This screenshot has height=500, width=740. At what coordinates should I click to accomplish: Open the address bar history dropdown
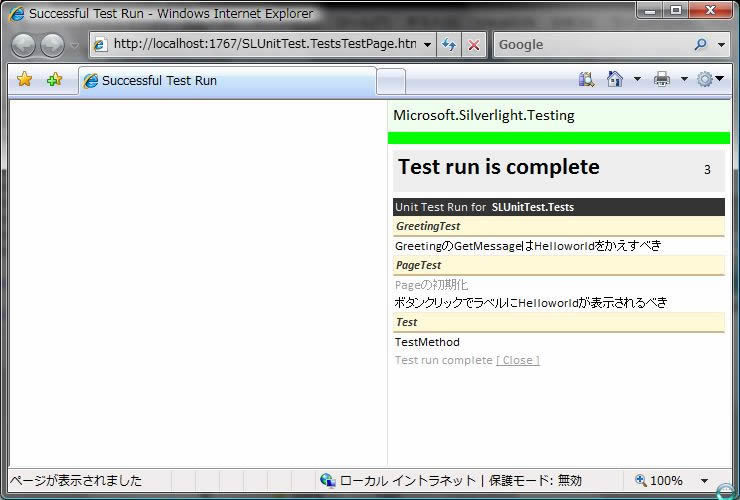pyautogui.click(x=427, y=45)
